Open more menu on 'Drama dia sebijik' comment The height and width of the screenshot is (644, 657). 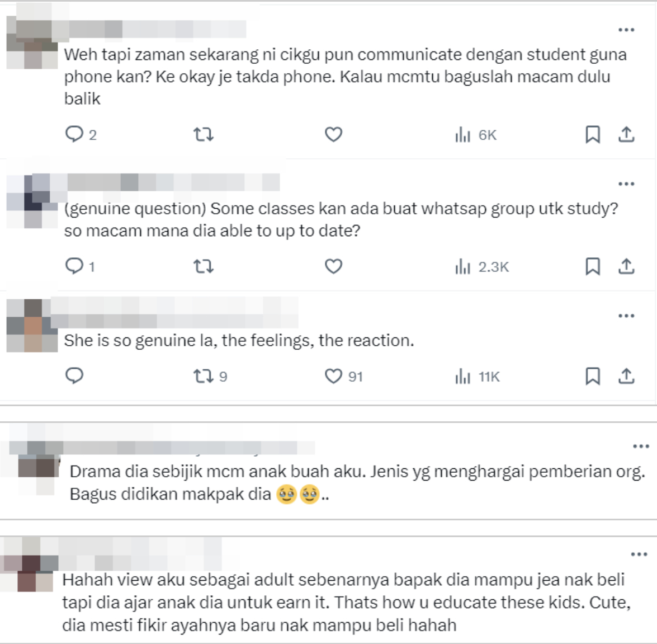tap(641, 446)
